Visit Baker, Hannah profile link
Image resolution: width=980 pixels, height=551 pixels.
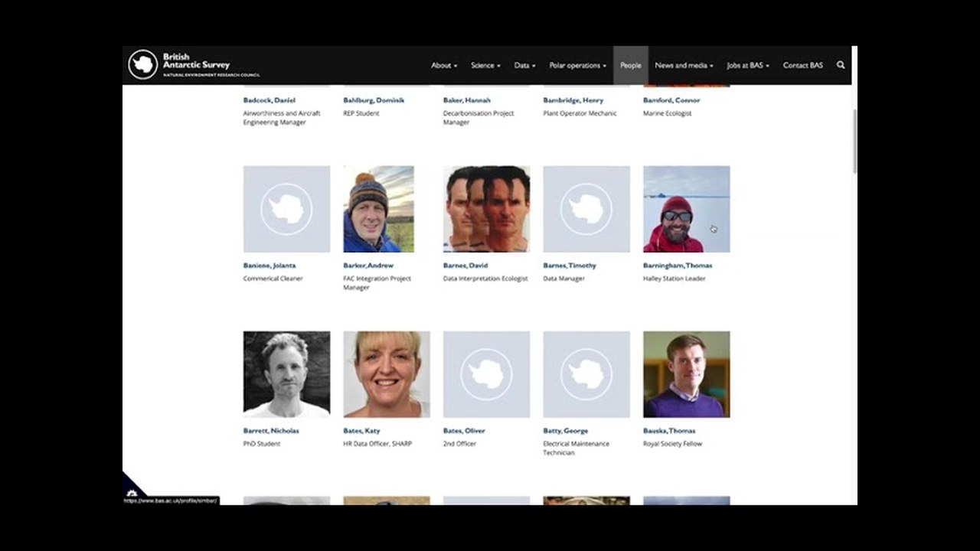(x=467, y=100)
